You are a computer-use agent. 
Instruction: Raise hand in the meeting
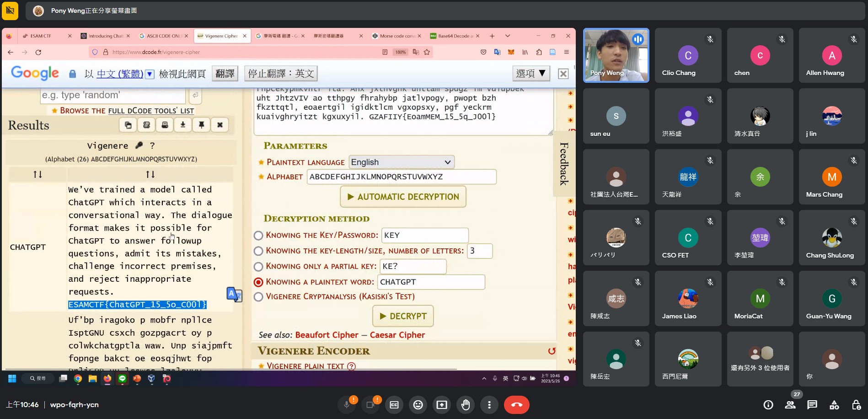(x=466, y=405)
